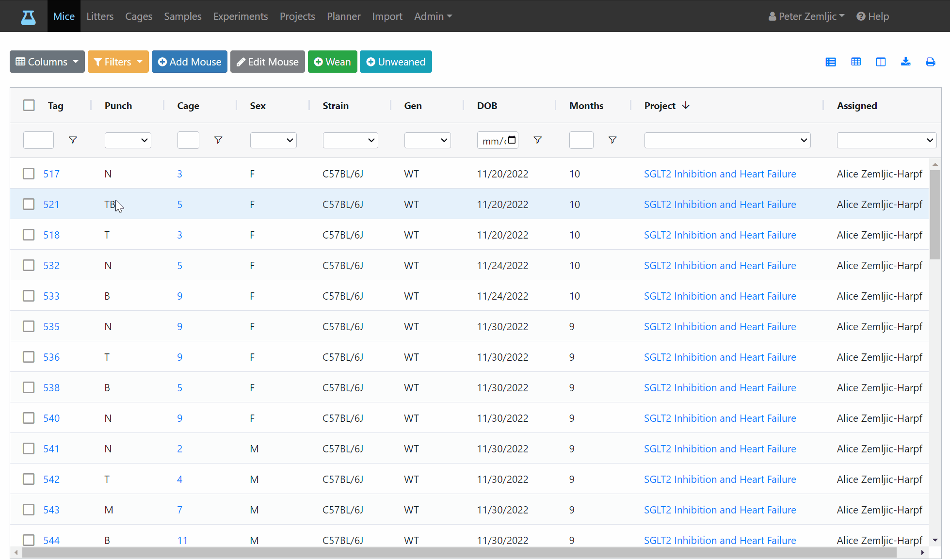
Task: Open the Admin menu
Action: click(x=433, y=16)
